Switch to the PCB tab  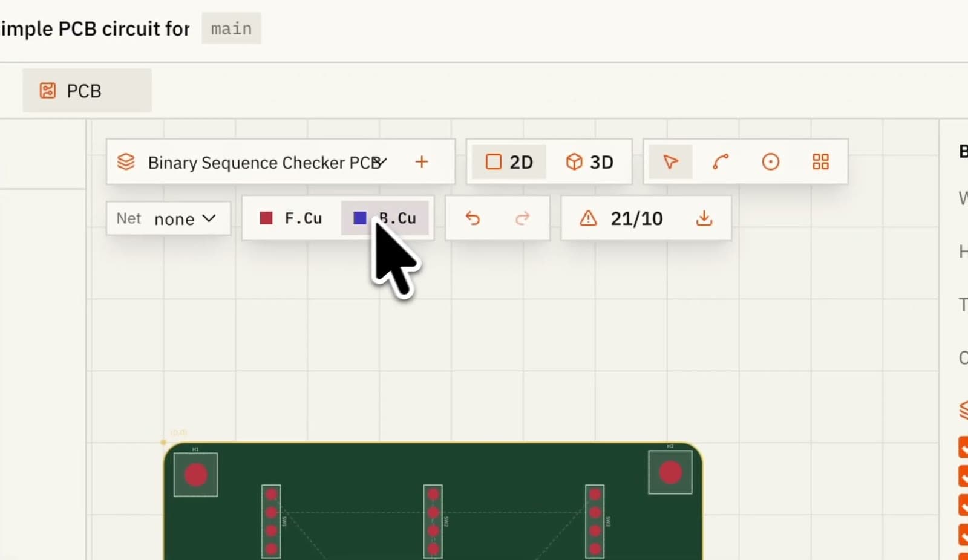click(87, 91)
